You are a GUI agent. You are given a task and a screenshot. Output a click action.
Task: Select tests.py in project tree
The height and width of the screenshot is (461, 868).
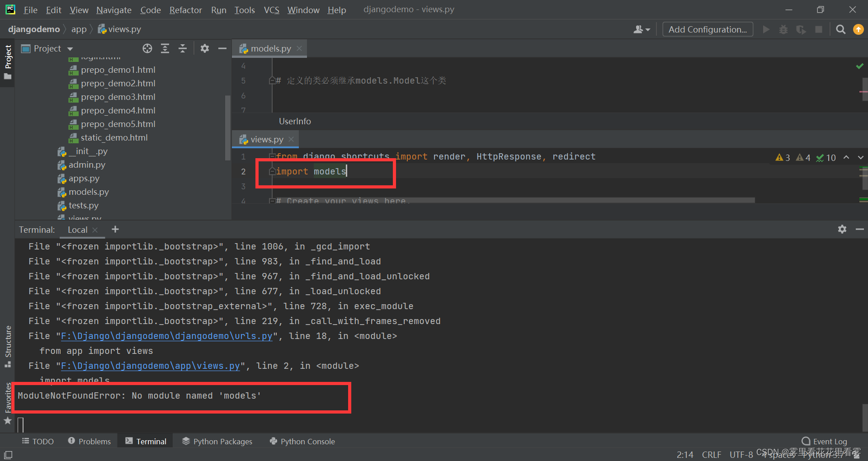pyautogui.click(x=78, y=205)
